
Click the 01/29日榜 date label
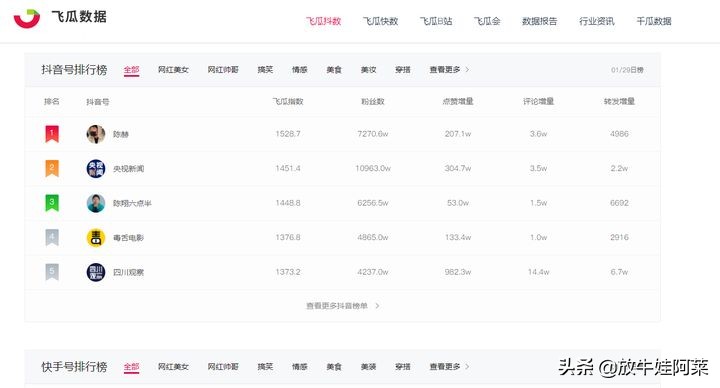pos(627,70)
